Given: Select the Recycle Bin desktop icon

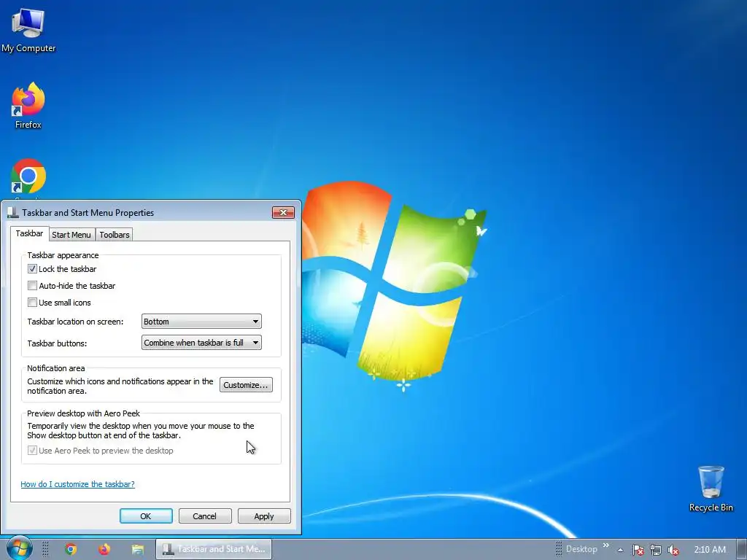Looking at the screenshot, I should 711,489.
